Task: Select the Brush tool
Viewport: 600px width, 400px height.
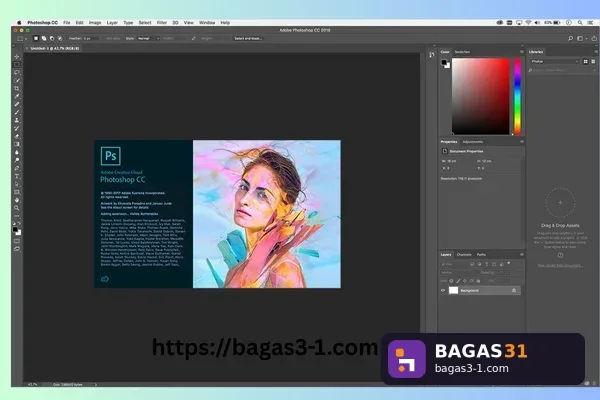Action: pyautogui.click(x=16, y=112)
